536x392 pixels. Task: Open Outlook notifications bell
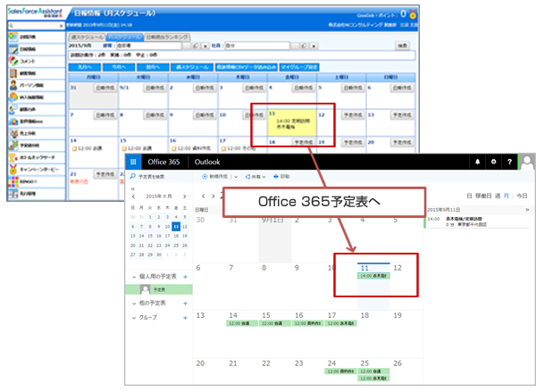478,162
